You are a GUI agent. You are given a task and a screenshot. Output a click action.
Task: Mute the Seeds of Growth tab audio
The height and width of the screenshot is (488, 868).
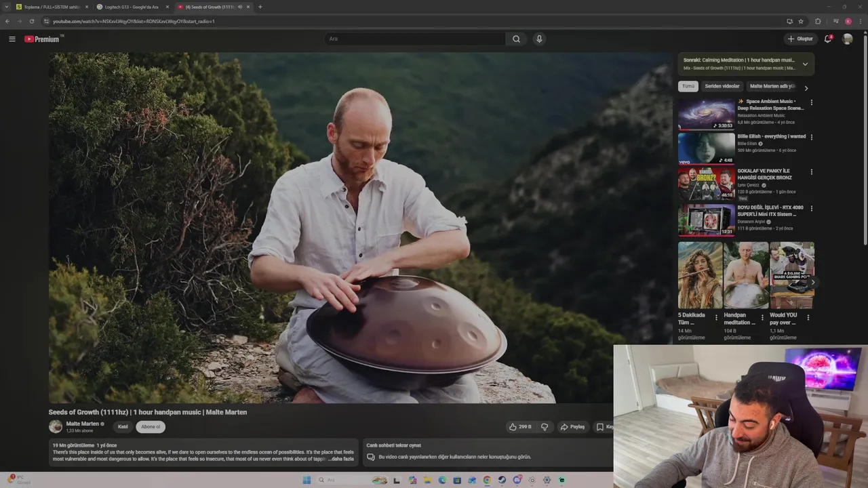pyautogui.click(x=240, y=7)
